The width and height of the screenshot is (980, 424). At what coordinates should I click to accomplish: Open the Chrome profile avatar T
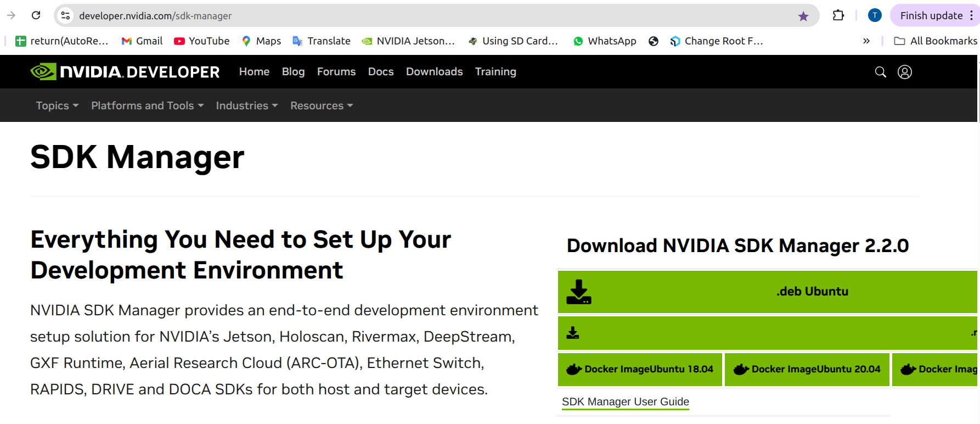coord(875,15)
